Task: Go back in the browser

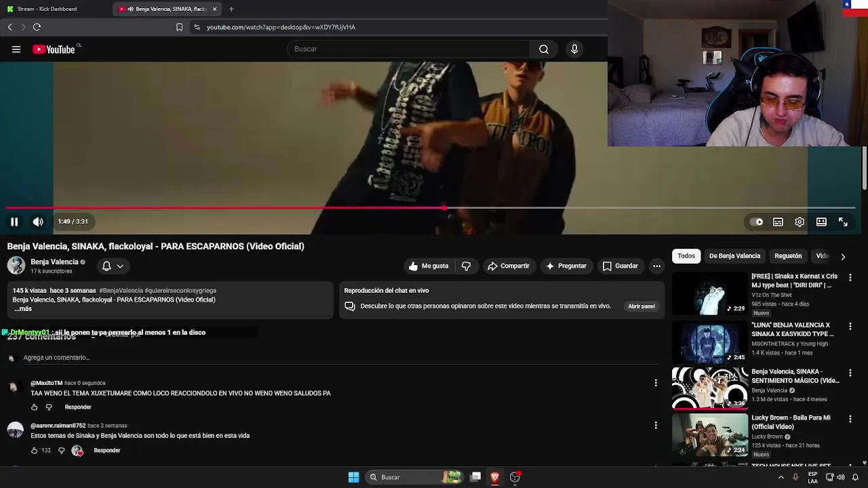Action: pyautogui.click(x=9, y=27)
